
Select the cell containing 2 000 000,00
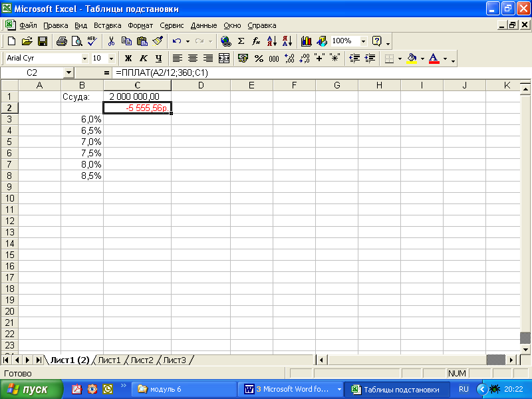(137, 96)
